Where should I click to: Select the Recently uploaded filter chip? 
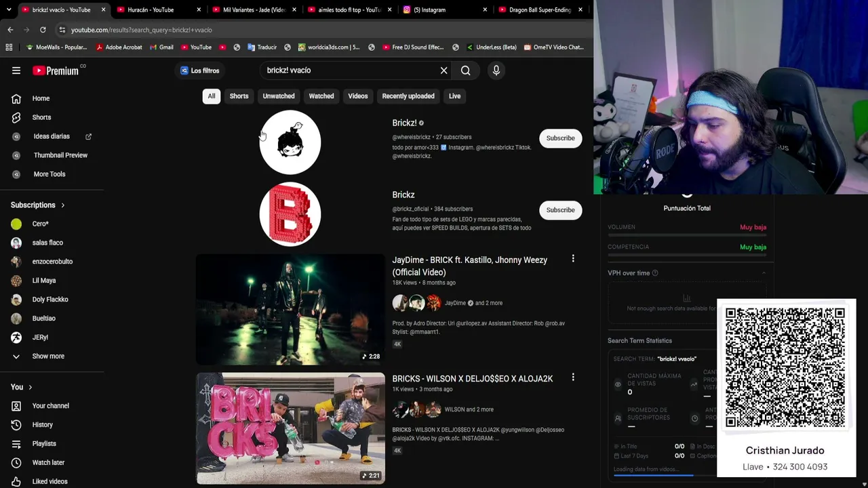(x=408, y=96)
